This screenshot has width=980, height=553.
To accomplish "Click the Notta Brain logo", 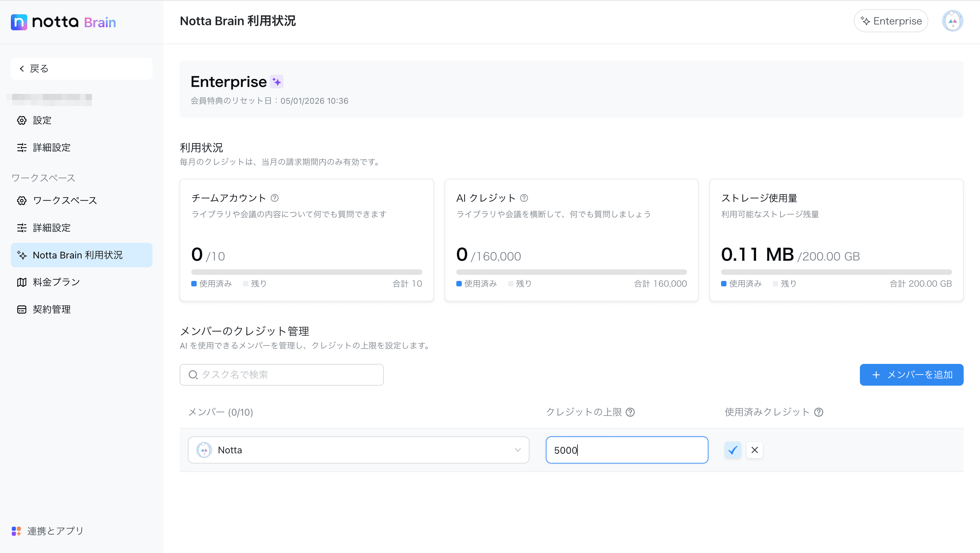I will (x=63, y=22).
